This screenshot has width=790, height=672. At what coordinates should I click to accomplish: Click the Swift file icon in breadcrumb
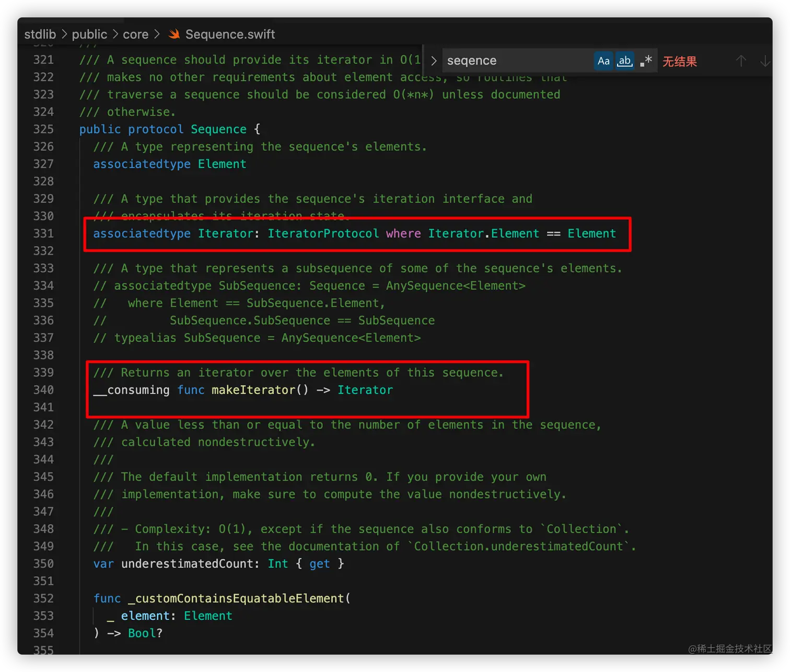pos(174,34)
